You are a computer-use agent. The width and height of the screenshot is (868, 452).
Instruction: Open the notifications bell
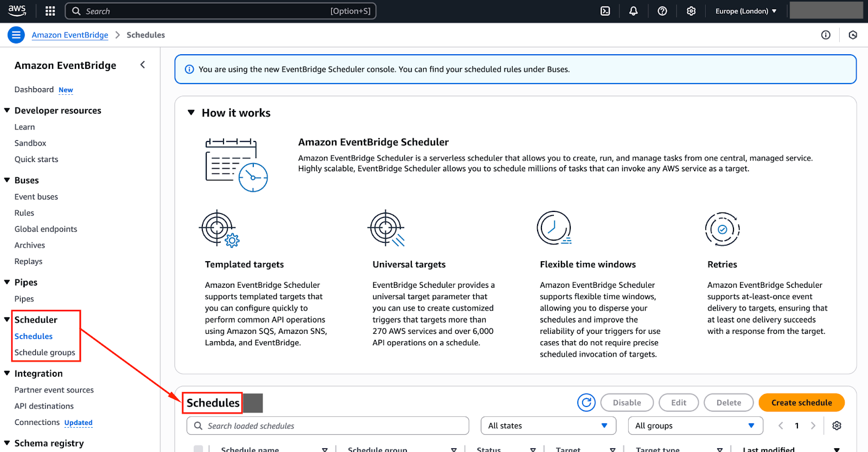633,11
